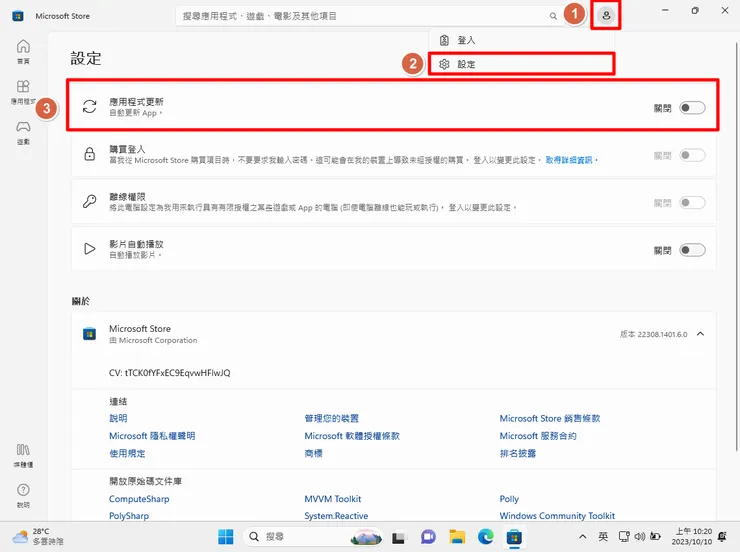The image size is (740, 552).
Task: Click the taskbar search box
Action: coord(312,537)
